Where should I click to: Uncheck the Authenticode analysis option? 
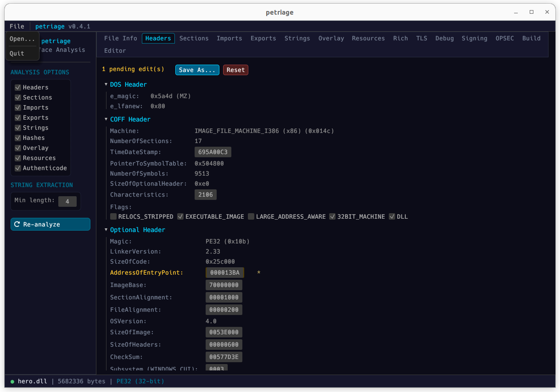pos(18,168)
